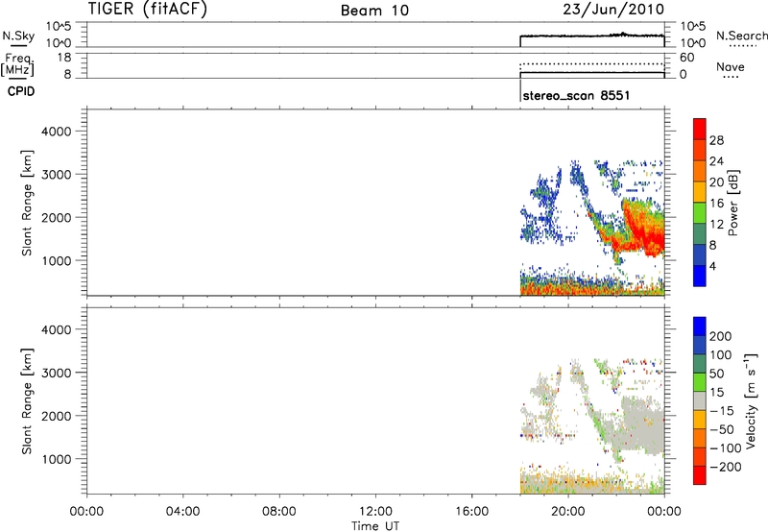Image resolution: width=768 pixels, height=532 pixels.
Task: Click the "18" frequency axis tick label
Action: pyautogui.click(x=64, y=58)
